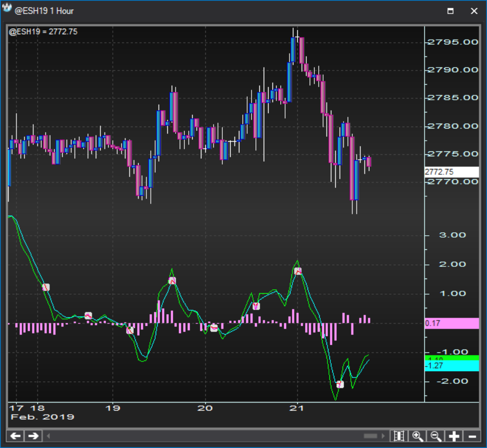Click the right arrow navigation button
This screenshot has width=487, height=448.
tap(33, 436)
